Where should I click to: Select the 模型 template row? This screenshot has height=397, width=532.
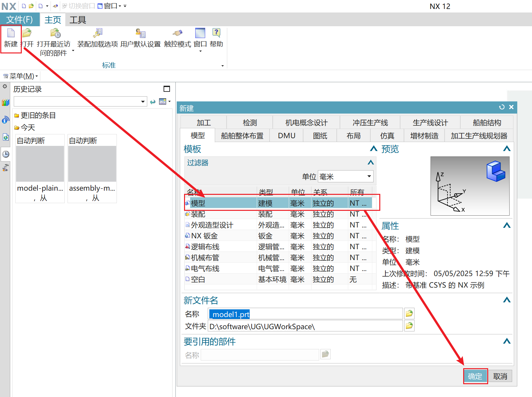(278, 203)
